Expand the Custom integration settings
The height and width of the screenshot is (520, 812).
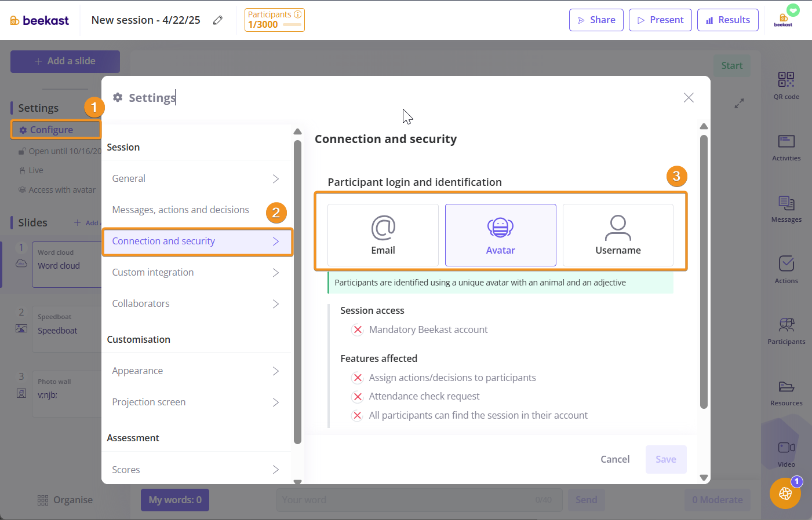(196, 273)
